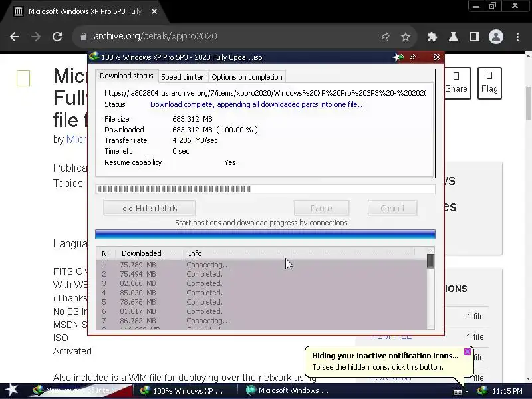Click the share page icon in address bar
Viewport: 532px width, 399px height.
(x=384, y=37)
